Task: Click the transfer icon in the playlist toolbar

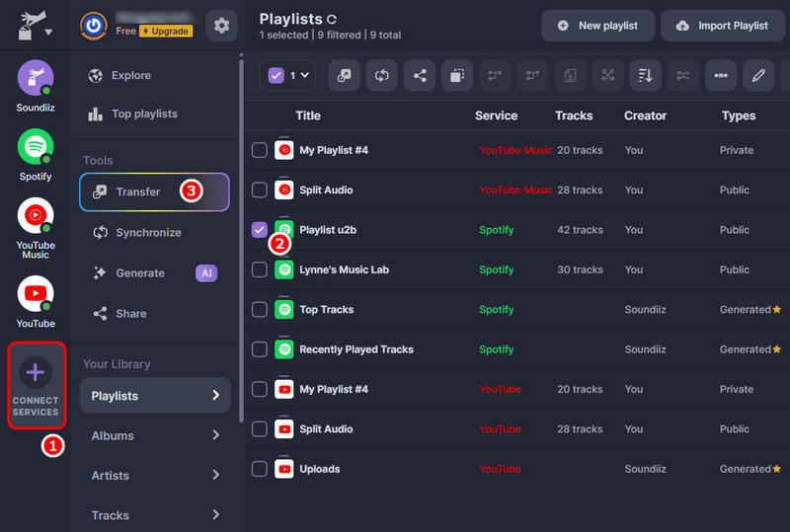Action: point(344,76)
